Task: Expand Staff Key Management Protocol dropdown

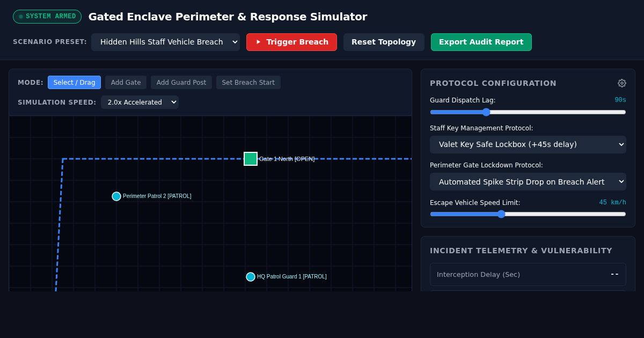Action: (x=528, y=144)
